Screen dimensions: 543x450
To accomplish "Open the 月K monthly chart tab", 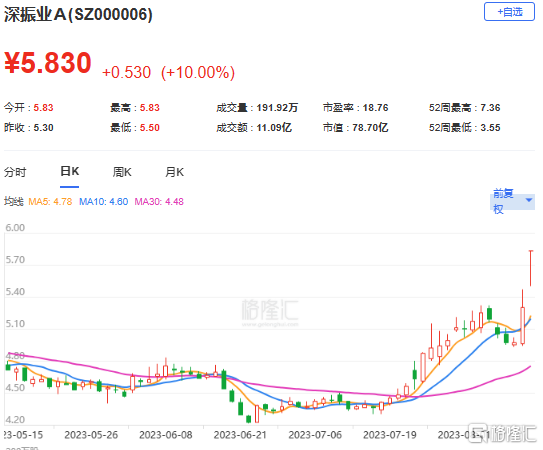I will pos(175,172).
